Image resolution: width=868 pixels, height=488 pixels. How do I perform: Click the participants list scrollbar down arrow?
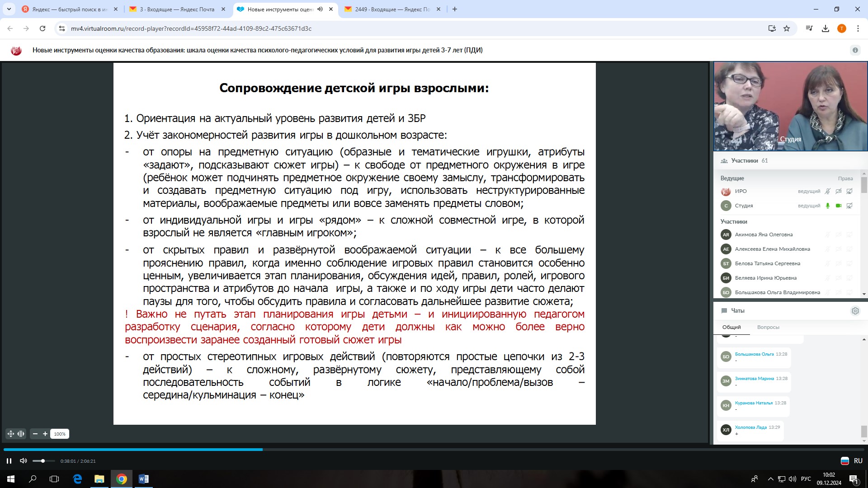[864, 294]
